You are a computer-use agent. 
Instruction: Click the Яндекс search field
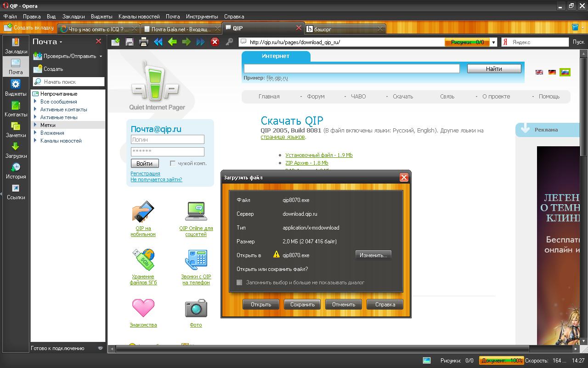pos(535,42)
